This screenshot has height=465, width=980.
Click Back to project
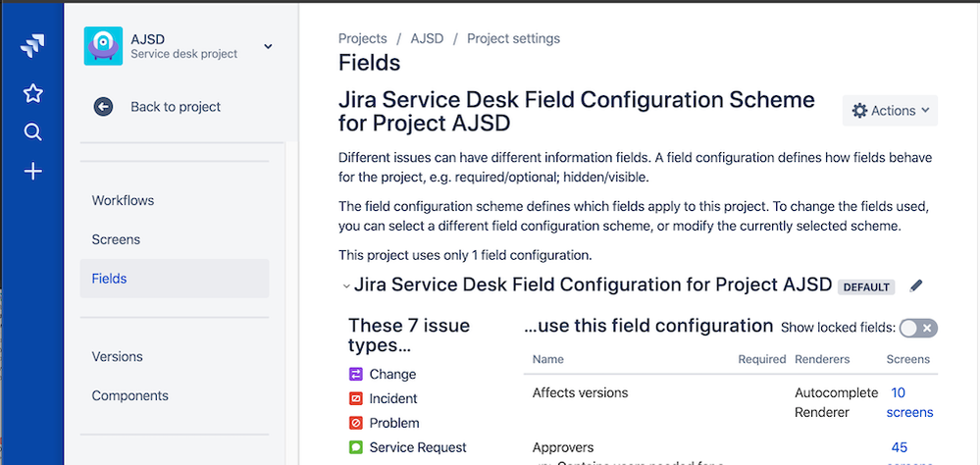pyautogui.click(x=176, y=107)
